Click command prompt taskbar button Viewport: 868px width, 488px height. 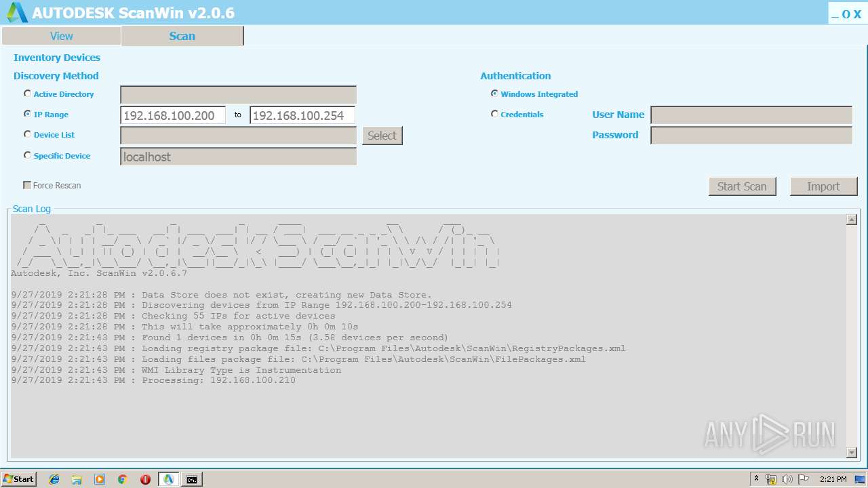(x=192, y=479)
